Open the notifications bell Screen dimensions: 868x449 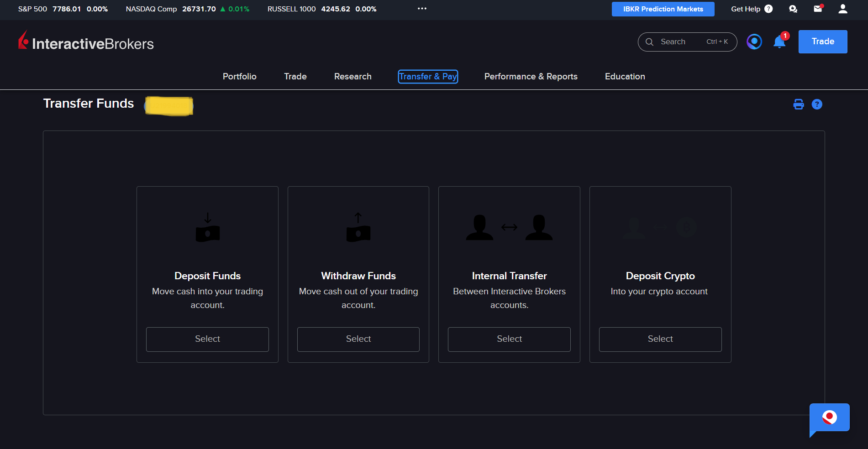pyautogui.click(x=779, y=42)
